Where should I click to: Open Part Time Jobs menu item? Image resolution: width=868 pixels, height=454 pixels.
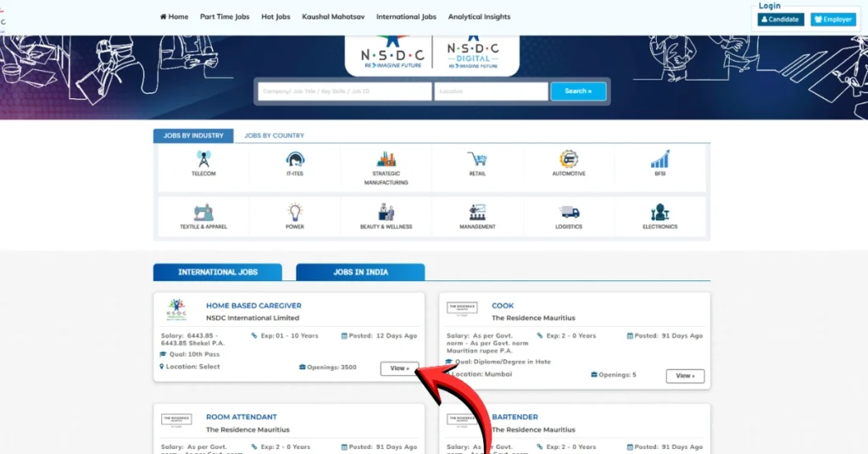pos(225,17)
